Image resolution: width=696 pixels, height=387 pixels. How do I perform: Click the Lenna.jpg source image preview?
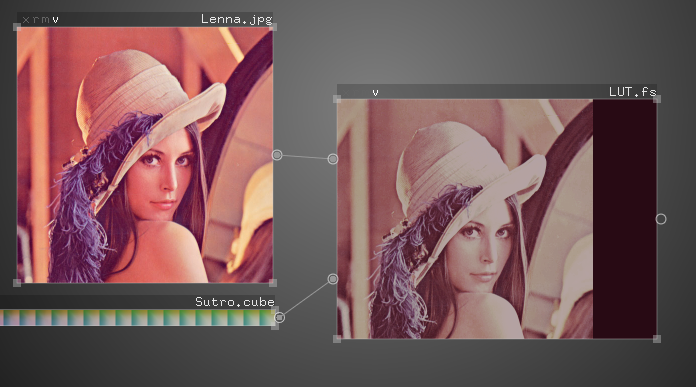pyautogui.click(x=145, y=155)
